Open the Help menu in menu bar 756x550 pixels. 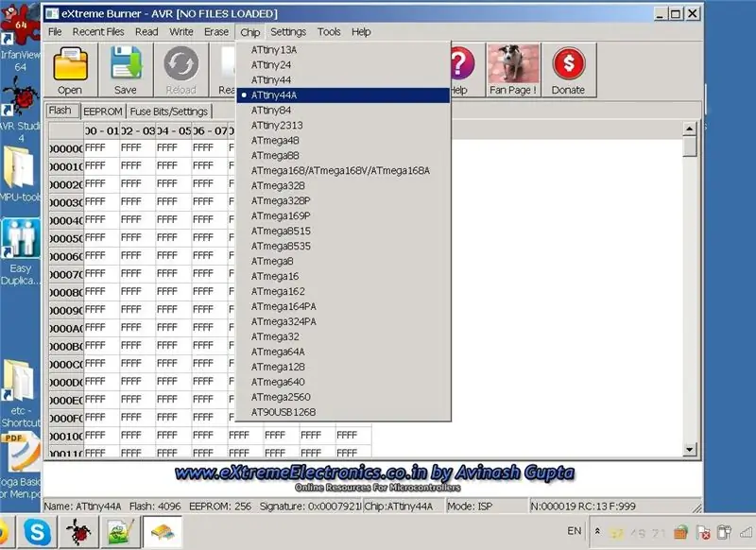pyautogui.click(x=361, y=32)
